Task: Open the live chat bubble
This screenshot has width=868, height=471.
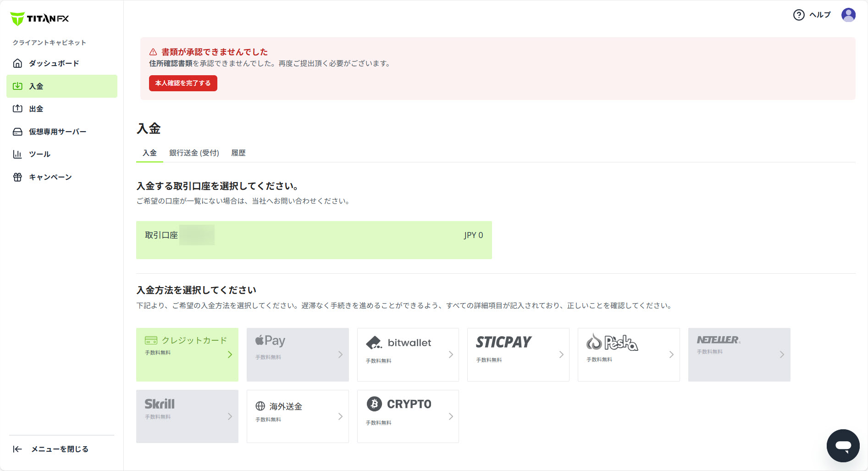Action: 843,445
